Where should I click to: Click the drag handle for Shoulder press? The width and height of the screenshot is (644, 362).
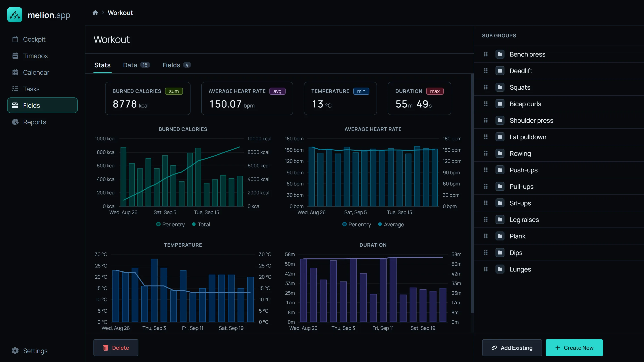[485, 120]
